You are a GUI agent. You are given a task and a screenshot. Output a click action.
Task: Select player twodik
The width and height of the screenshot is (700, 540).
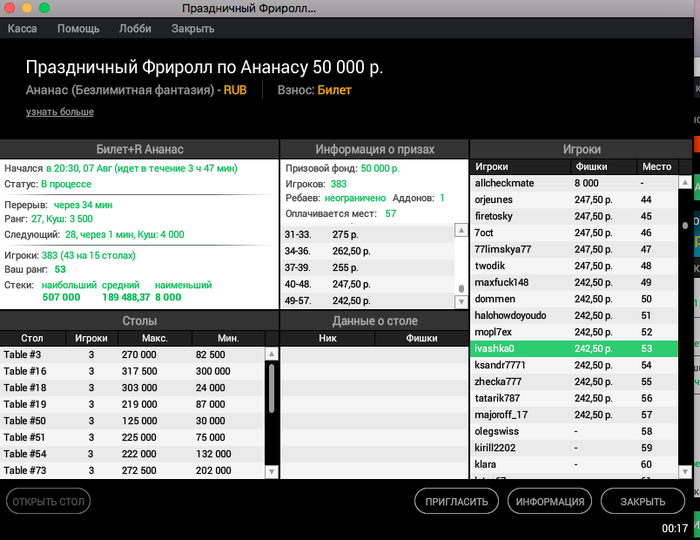click(x=574, y=266)
